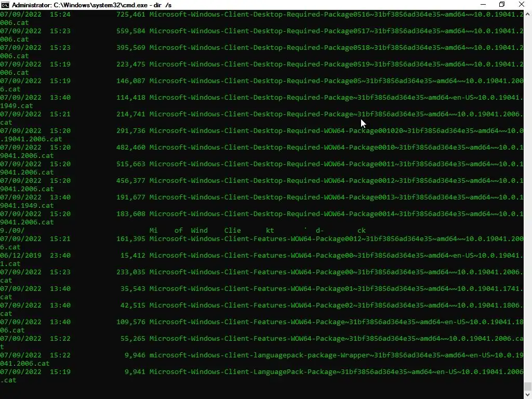The width and height of the screenshot is (532, 399).
Task: Click file size 109,576
Action: pos(130,322)
